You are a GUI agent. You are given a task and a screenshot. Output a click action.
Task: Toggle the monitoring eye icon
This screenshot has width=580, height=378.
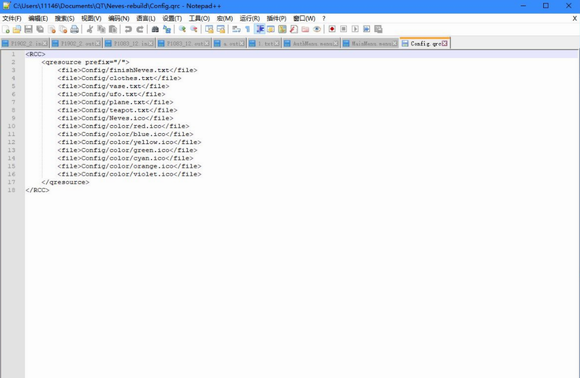317,29
